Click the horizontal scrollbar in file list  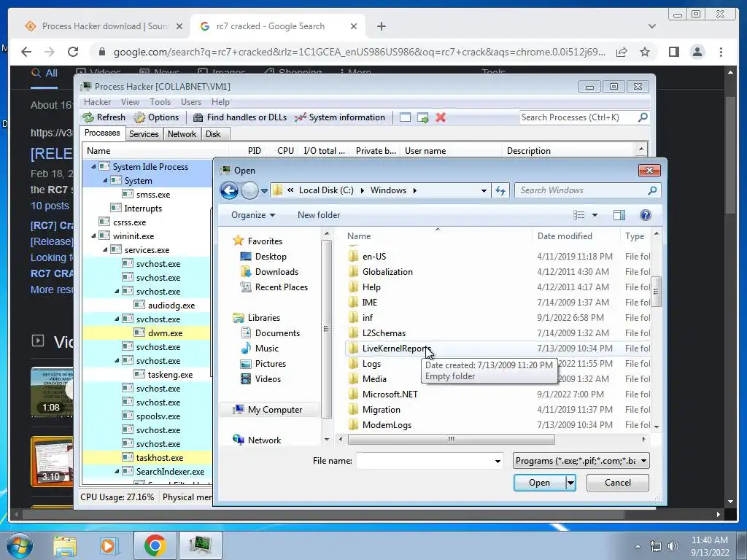451,439
